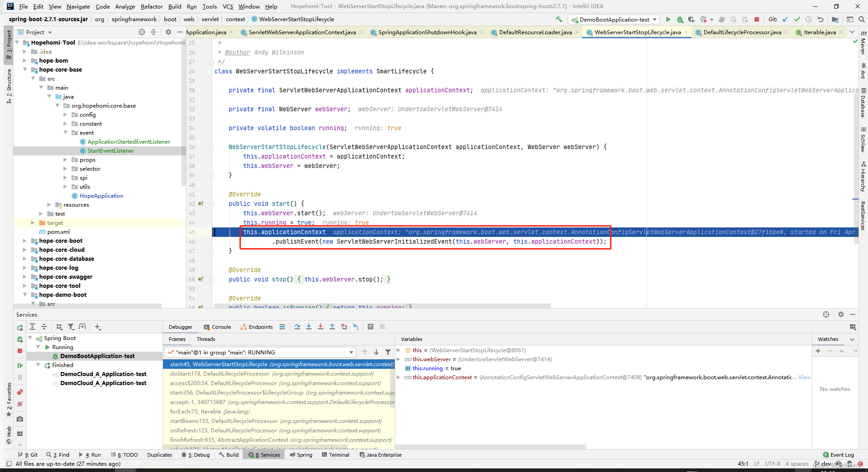Toggle the Maven tool window on the right stripe
The width and height of the screenshot is (868, 472).
863,43
